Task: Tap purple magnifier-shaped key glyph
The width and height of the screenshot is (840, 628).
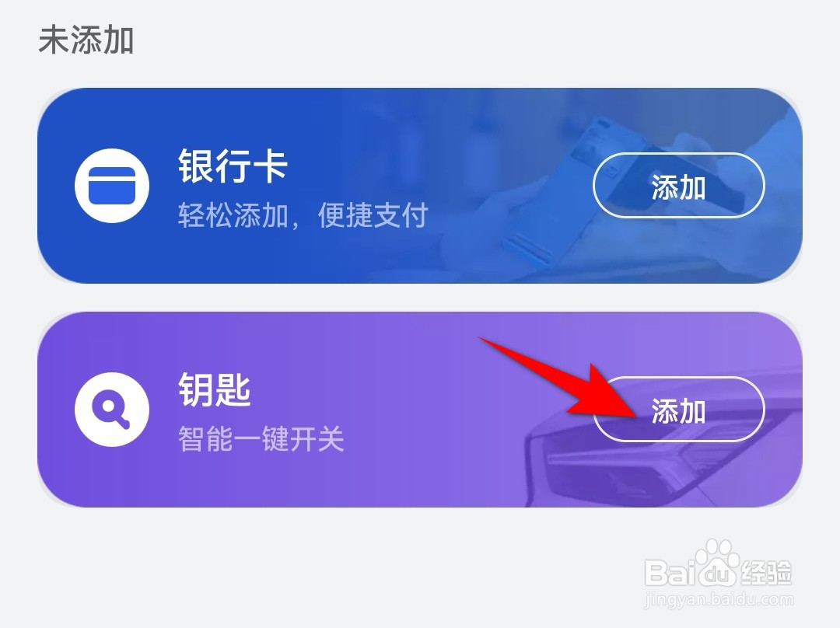Action: 111,409
